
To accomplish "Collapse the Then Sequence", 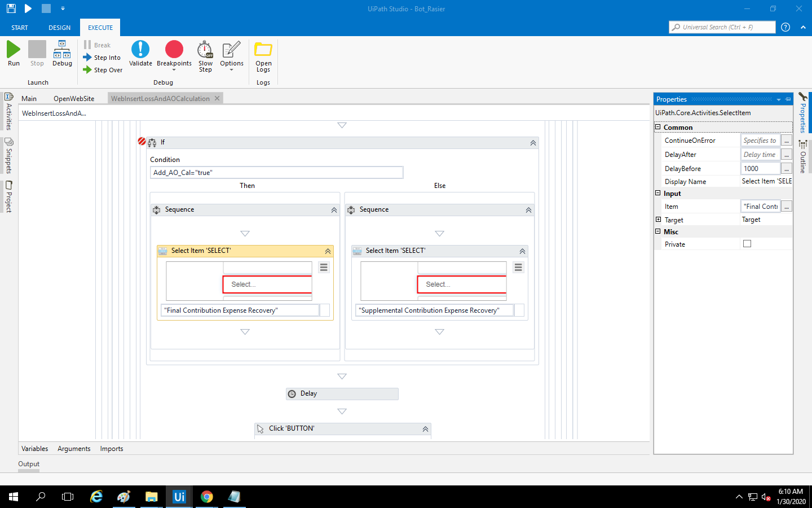I will pyautogui.click(x=334, y=210).
